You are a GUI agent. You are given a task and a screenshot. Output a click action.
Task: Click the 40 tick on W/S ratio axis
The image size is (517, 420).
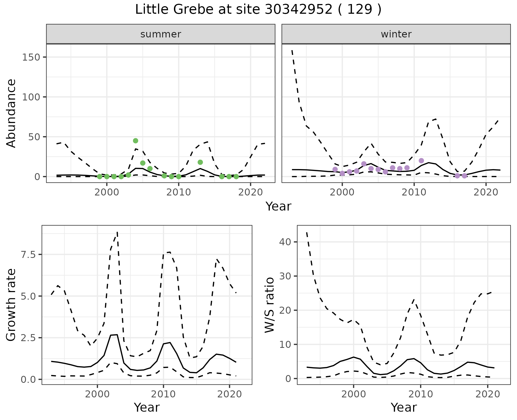(x=285, y=242)
